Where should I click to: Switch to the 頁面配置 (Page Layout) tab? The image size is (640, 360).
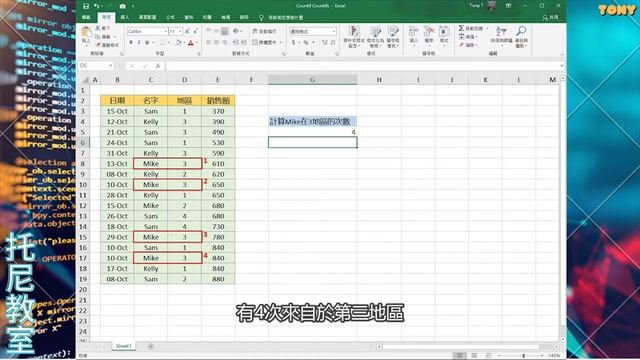point(147,18)
